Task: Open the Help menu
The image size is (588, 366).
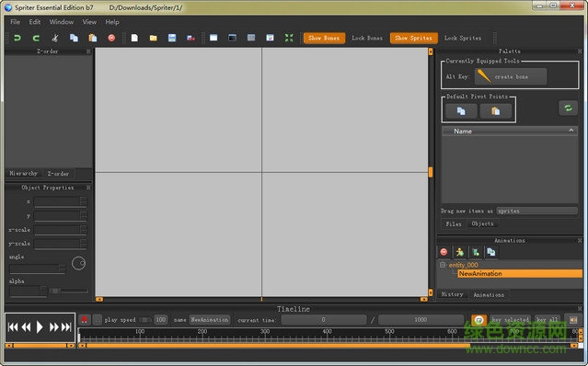Action: (112, 22)
